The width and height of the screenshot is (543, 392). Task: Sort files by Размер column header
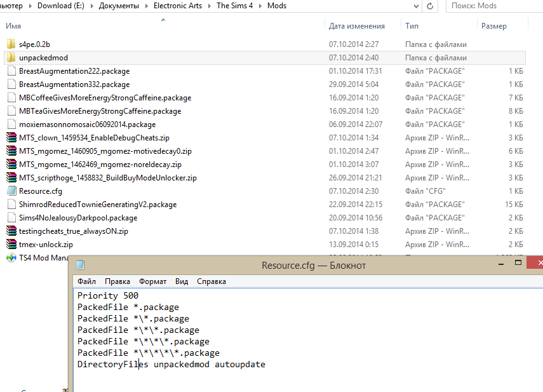(x=494, y=26)
